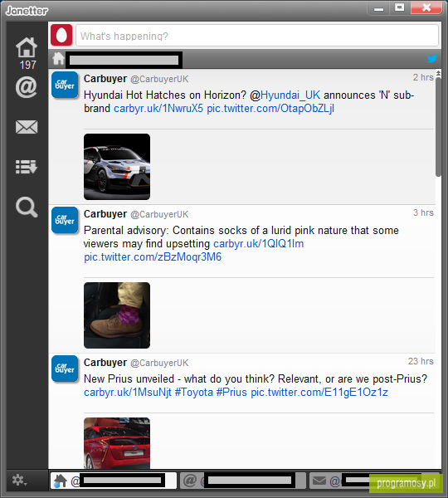Click the Twitter bird icon in column header
This screenshot has width=448, height=498.
pos(432,58)
